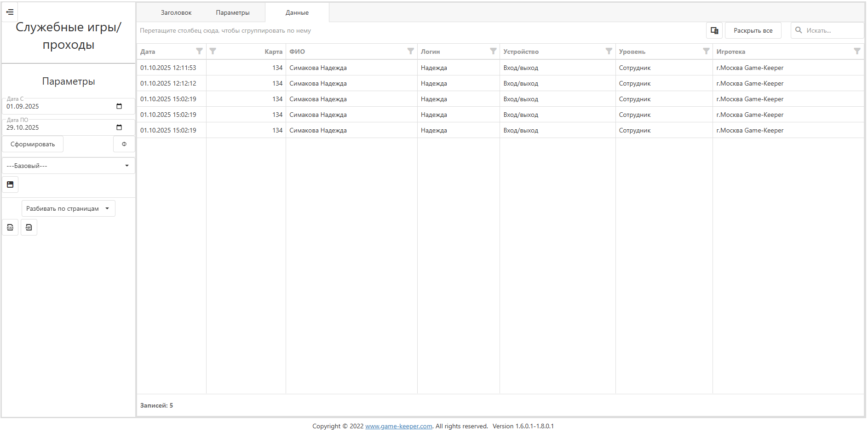
Task: Click the Сформировать button
Action: [x=33, y=144]
